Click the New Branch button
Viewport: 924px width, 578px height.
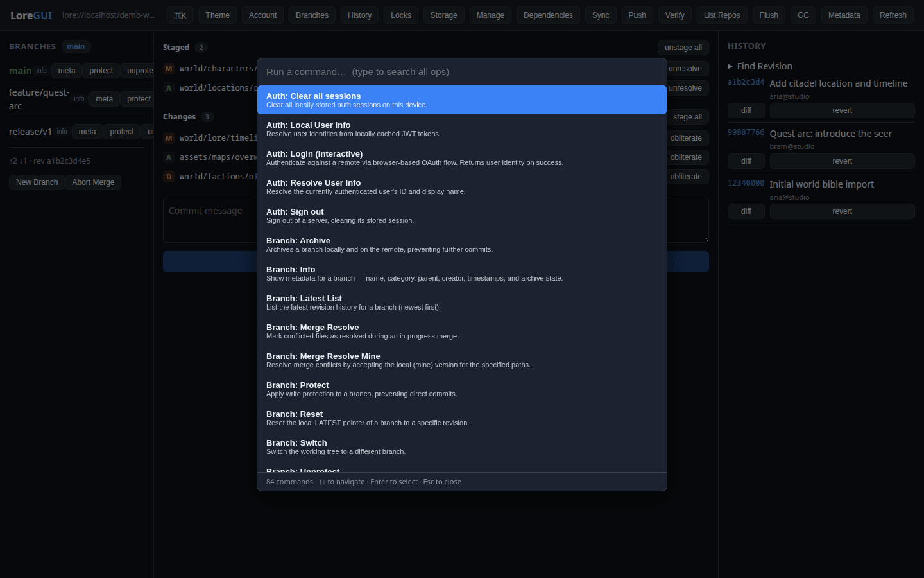(37, 182)
